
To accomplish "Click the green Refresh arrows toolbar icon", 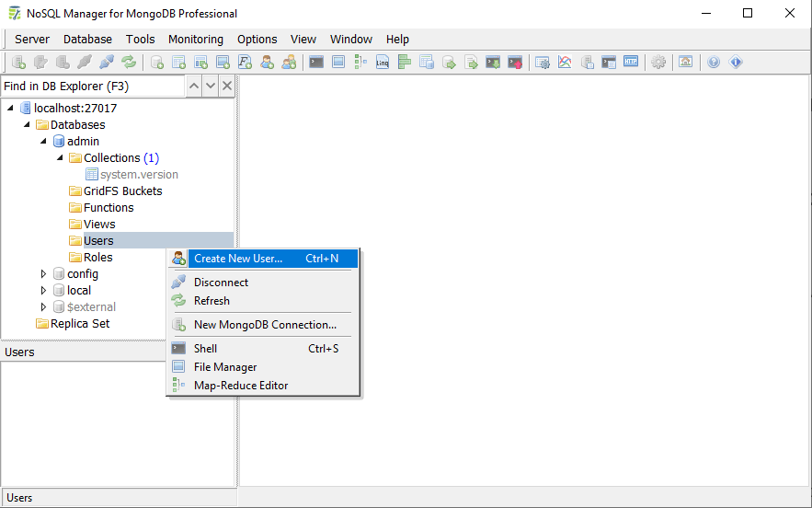I will point(129,63).
